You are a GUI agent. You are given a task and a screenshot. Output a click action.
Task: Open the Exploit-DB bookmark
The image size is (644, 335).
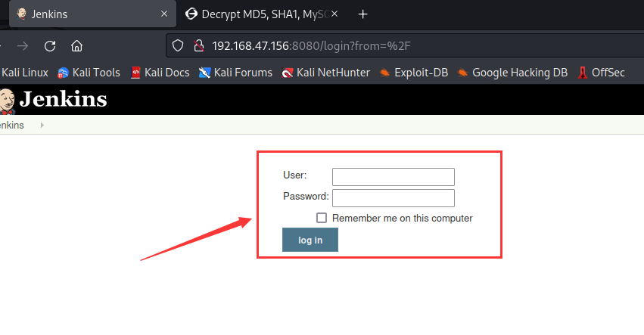tap(414, 73)
